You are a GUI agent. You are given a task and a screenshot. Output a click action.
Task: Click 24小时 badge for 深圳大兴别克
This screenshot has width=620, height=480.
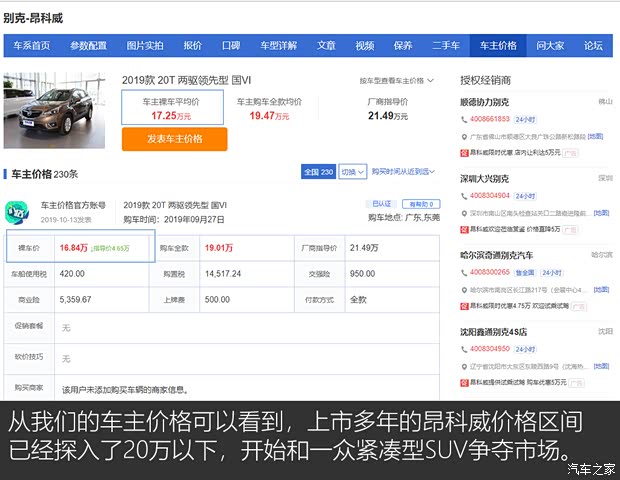[x=525, y=196]
